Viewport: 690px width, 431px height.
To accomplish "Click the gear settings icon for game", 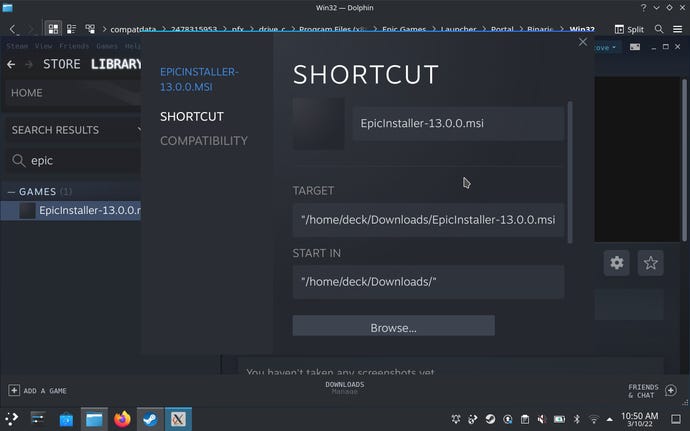I will (x=617, y=263).
